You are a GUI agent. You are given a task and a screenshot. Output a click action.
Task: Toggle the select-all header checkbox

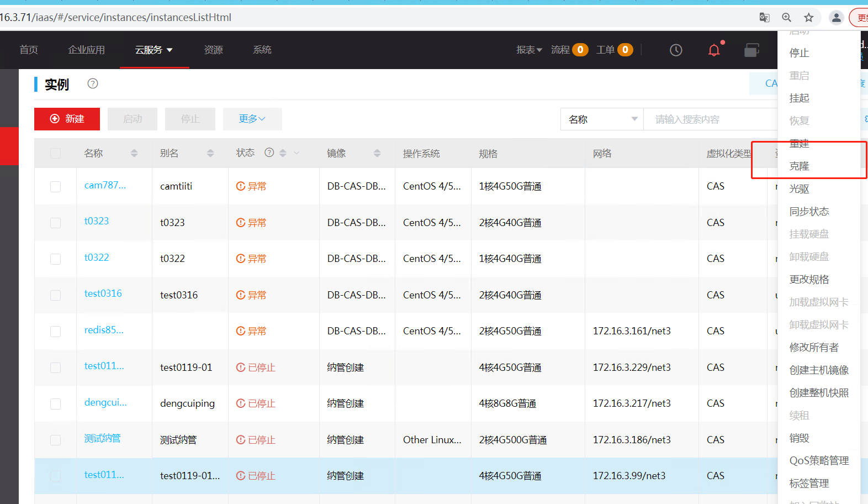click(x=56, y=153)
